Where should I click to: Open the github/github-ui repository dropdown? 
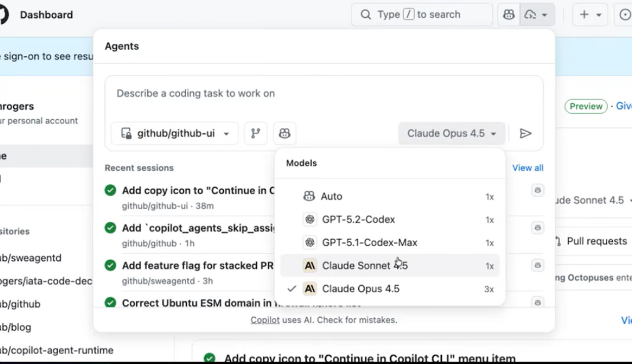coord(174,133)
